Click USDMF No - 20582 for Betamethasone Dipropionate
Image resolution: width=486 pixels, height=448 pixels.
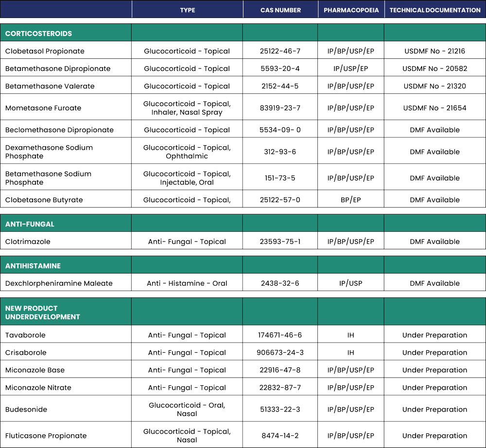(x=434, y=68)
